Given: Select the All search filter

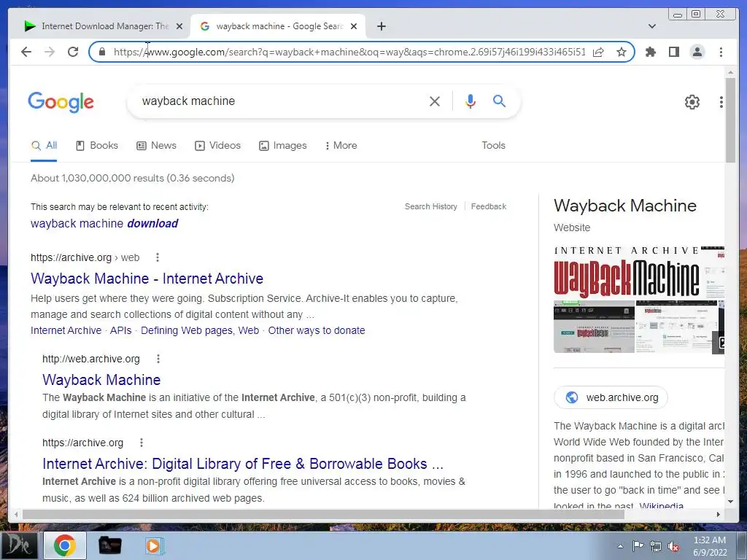Looking at the screenshot, I should click(44, 145).
